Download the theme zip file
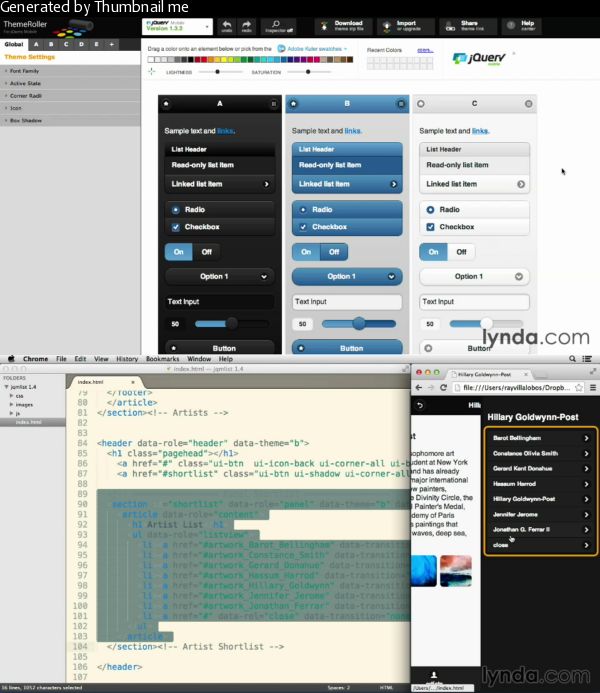The image size is (600, 693). click(343, 26)
